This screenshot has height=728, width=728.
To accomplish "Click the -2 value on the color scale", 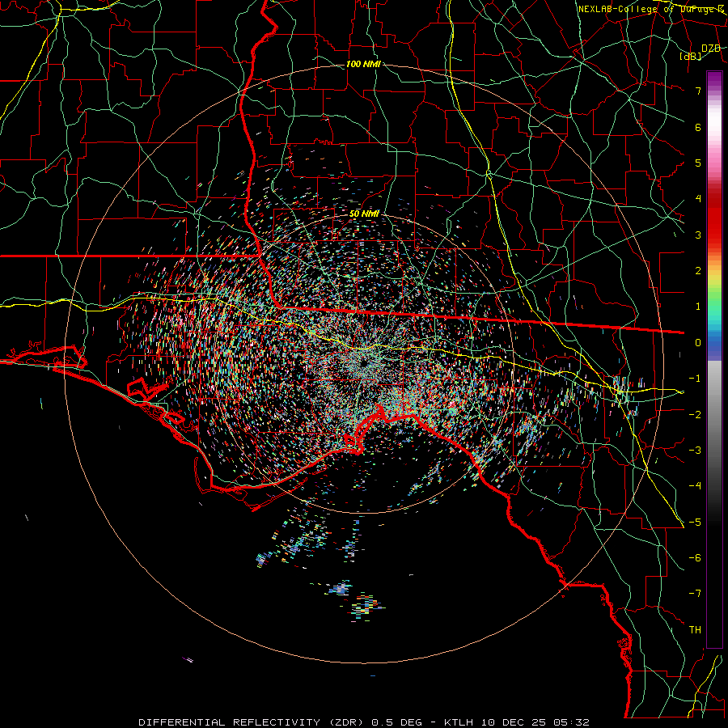I will 695,414.
